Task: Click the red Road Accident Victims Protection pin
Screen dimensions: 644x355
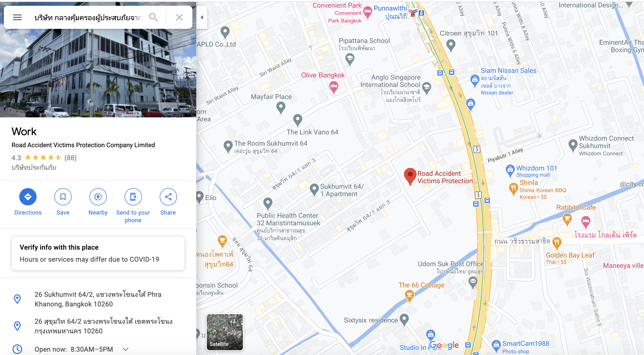Action: (410, 176)
